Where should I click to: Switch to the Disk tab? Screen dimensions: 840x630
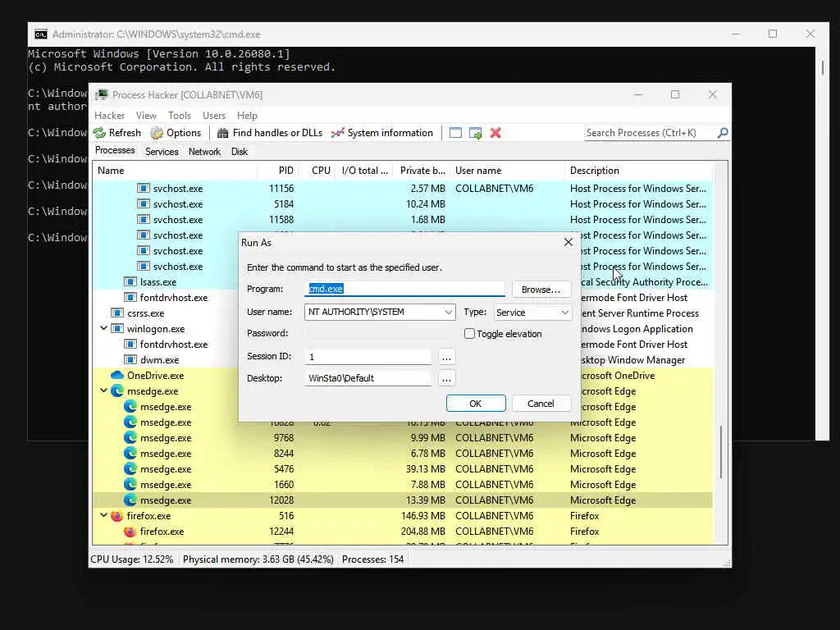coord(240,152)
